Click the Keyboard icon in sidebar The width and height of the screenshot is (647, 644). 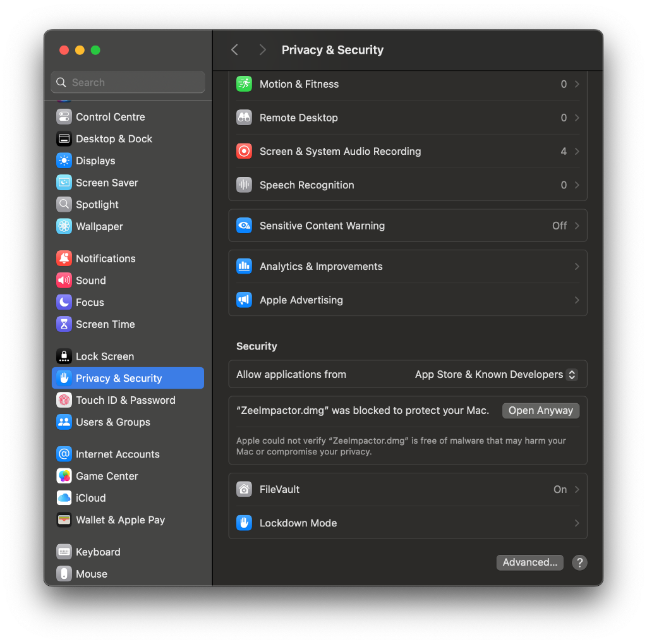coord(64,552)
